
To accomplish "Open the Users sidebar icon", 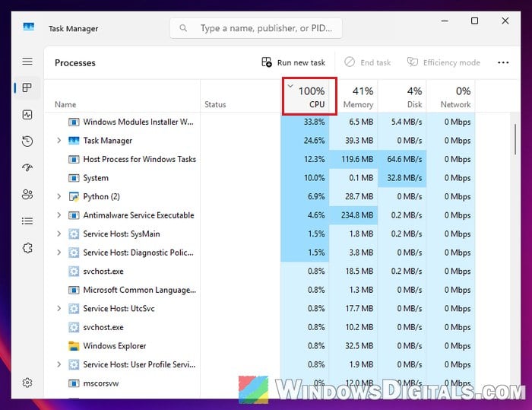I will 27,194.
